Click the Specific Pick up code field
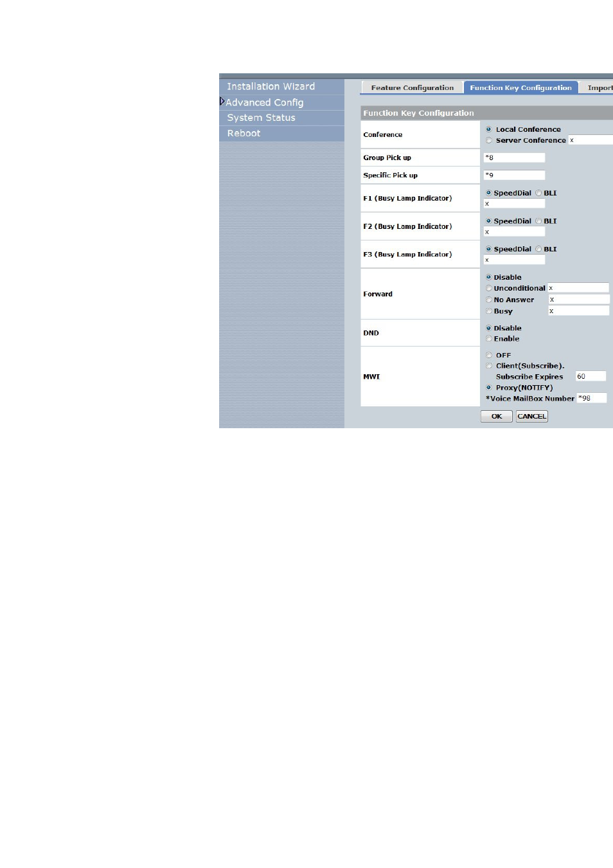Image resolution: width=613 pixels, height=868 pixels. [x=514, y=175]
